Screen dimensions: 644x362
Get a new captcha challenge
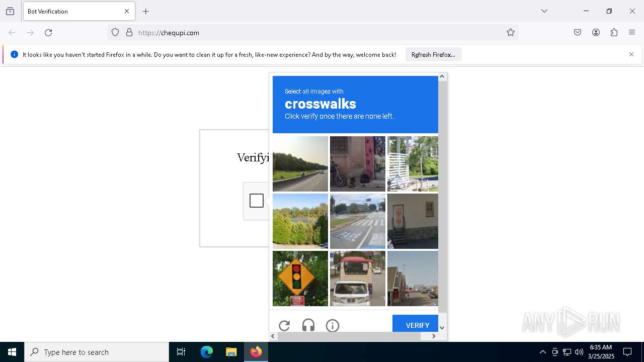[x=284, y=325]
